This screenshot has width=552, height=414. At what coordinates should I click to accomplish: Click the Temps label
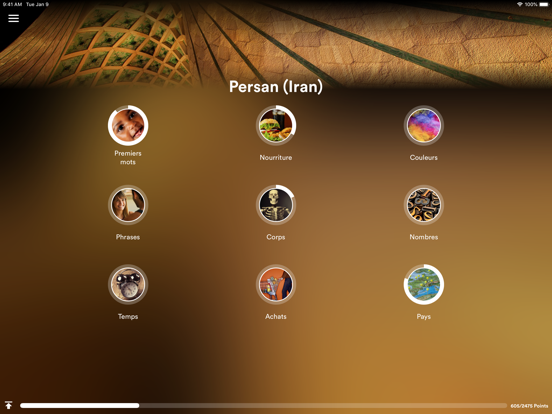coord(128,316)
